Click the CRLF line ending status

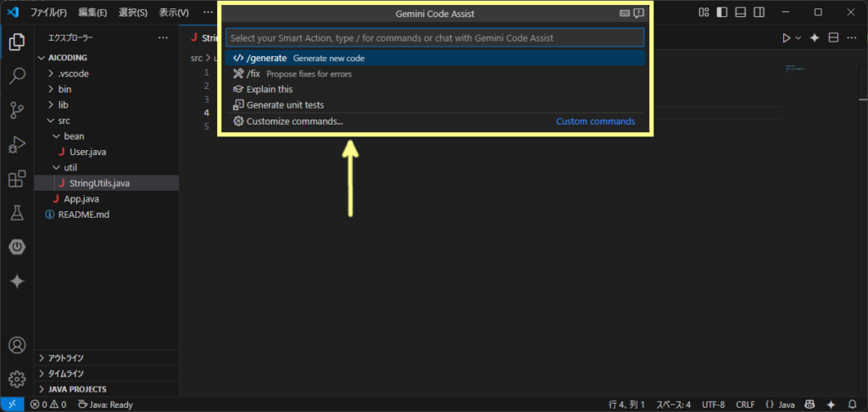(745, 405)
